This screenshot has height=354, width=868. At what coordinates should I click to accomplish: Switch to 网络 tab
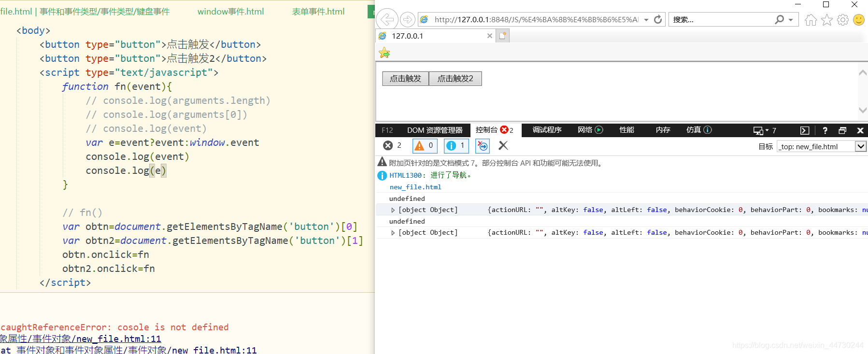[590, 130]
